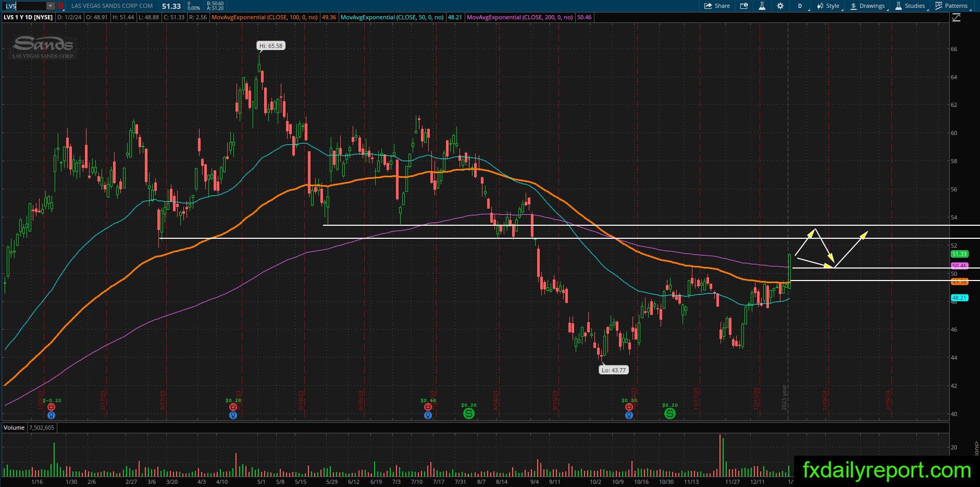Click the C: 51.33 close value
The height and width of the screenshot is (487, 980).
pyautogui.click(x=173, y=17)
